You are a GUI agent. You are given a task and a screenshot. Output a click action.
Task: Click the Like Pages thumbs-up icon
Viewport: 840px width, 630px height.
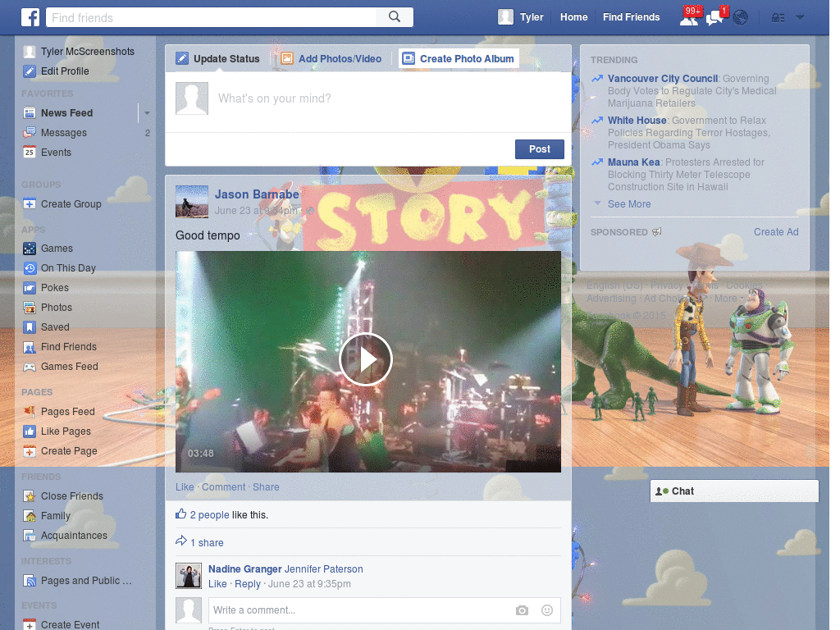click(x=30, y=431)
